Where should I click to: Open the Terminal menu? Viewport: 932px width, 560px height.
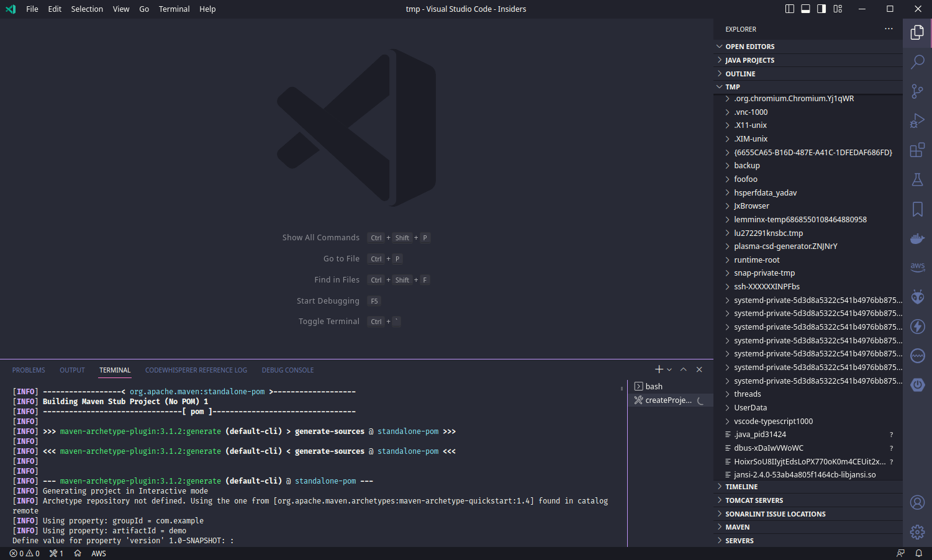[x=174, y=9]
